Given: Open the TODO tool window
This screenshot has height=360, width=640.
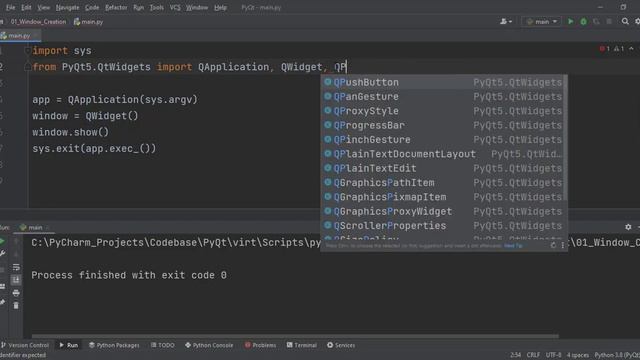Looking at the screenshot, I should click(x=162, y=345).
